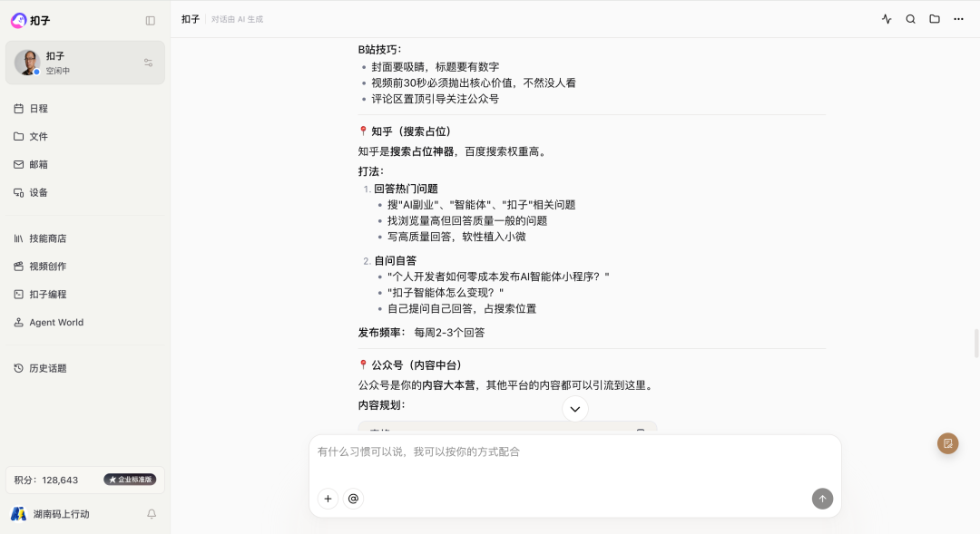The width and height of the screenshot is (980, 534).
Task: Open the folder icon in header
Action: click(x=935, y=19)
